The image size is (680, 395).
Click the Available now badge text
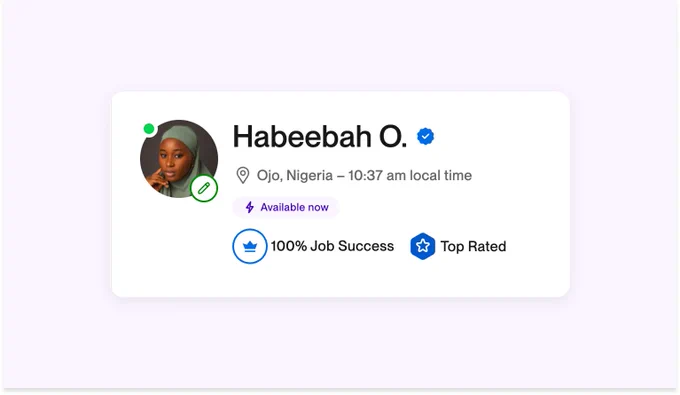294,207
